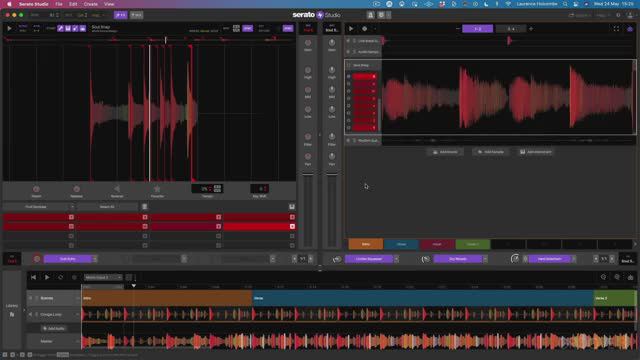Screen dimensions: 640x360
Task: Switch to the Intro scene tab
Action: point(366,244)
